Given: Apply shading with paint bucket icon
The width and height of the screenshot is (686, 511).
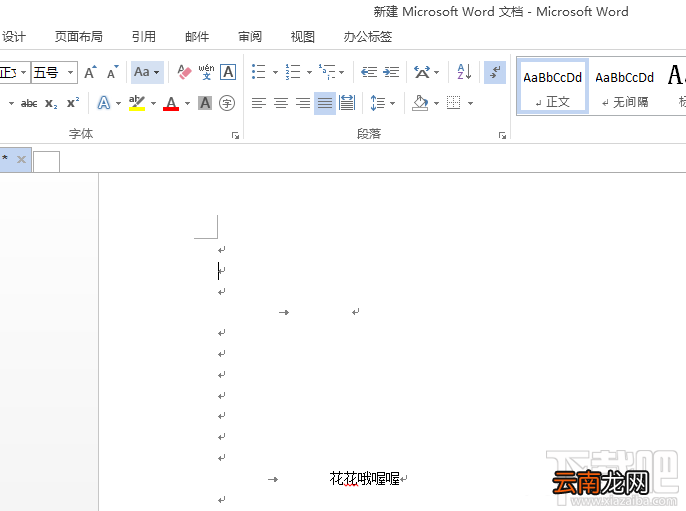Looking at the screenshot, I should tap(420, 103).
